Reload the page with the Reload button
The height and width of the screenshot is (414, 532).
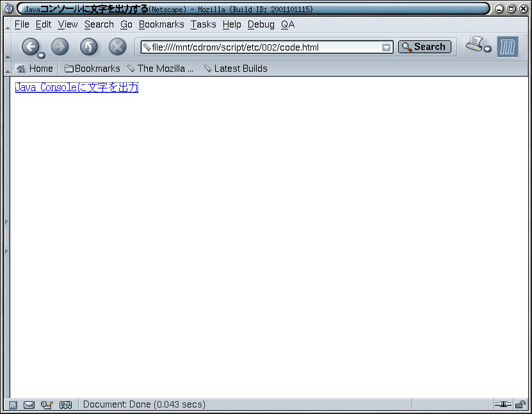[x=88, y=47]
